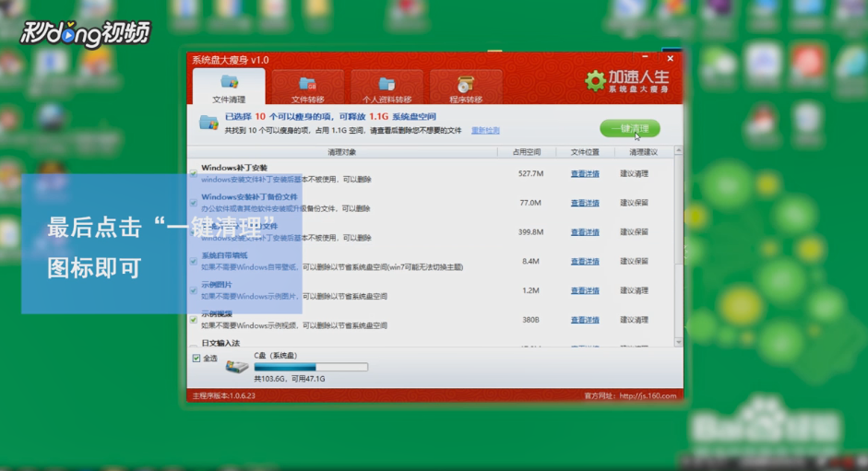The width and height of the screenshot is (868, 471).
Task: Select the Windows补丁安装 row title
Action: click(x=234, y=168)
